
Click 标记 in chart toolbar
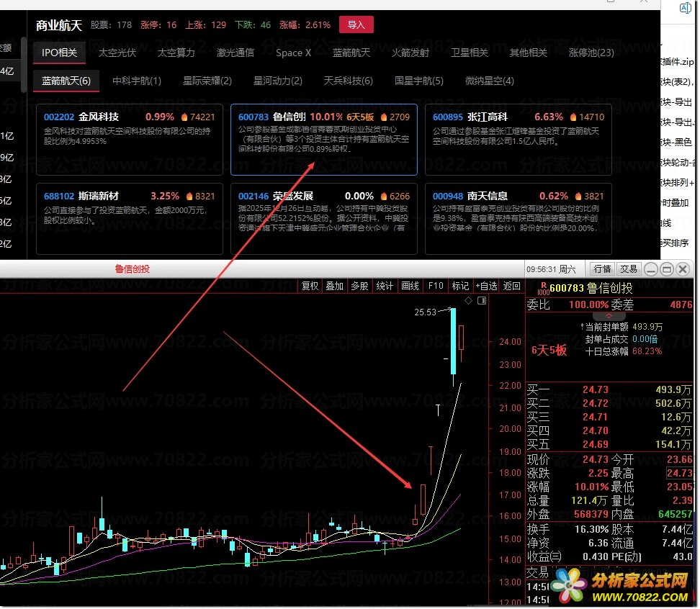460,286
